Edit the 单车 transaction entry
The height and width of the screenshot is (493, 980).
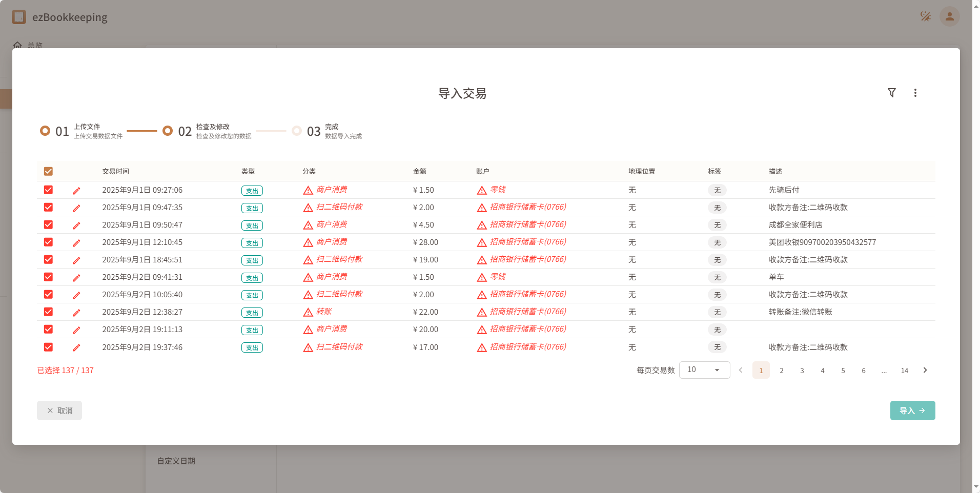pyautogui.click(x=76, y=277)
